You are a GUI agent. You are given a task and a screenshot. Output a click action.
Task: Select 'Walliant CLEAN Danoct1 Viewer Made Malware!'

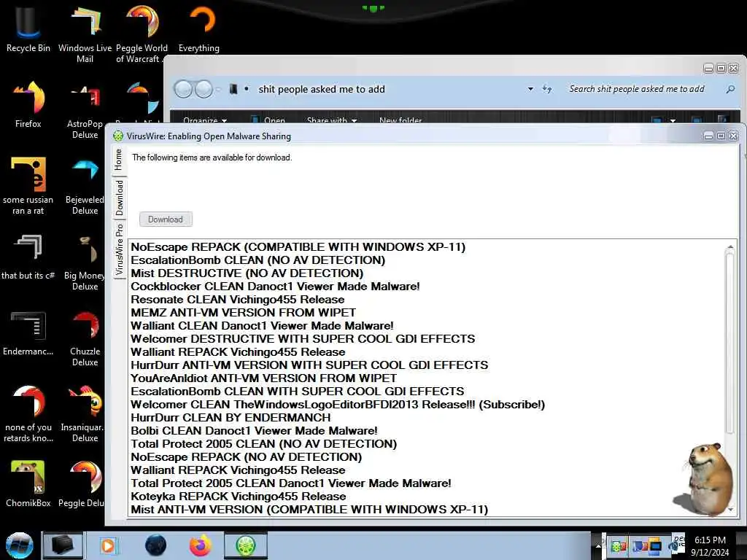coord(262,326)
